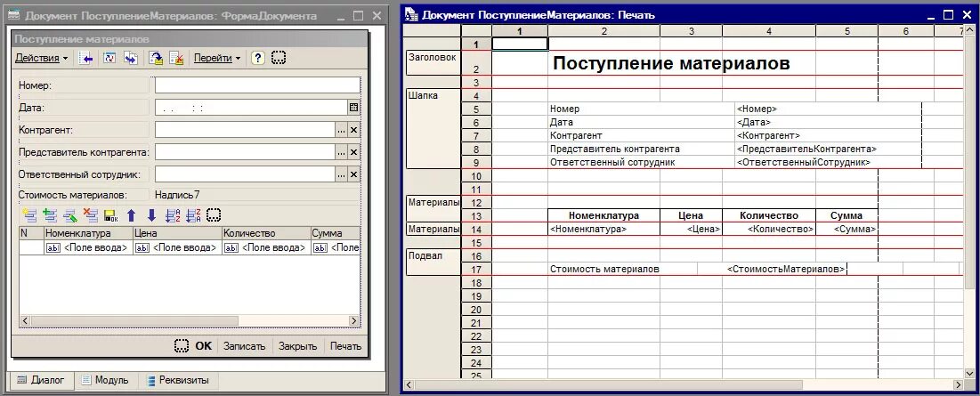980x396 pixels.
Task: Click the edit row pencil icon
Action: click(70, 215)
